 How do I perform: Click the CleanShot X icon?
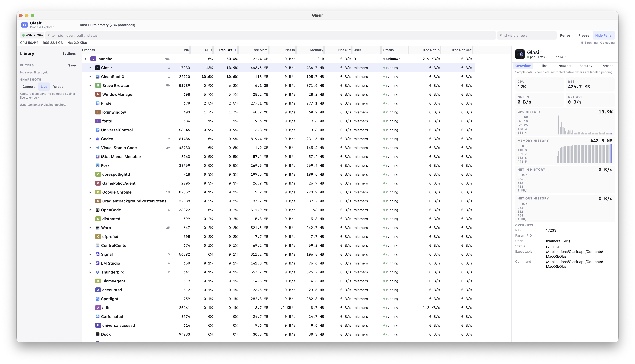98,77
